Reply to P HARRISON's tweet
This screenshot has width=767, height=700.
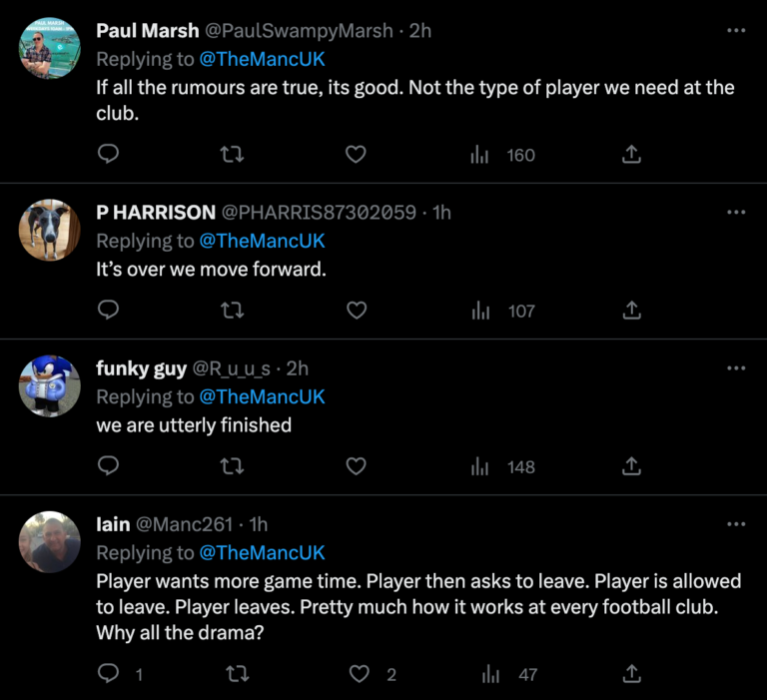pyautogui.click(x=110, y=311)
